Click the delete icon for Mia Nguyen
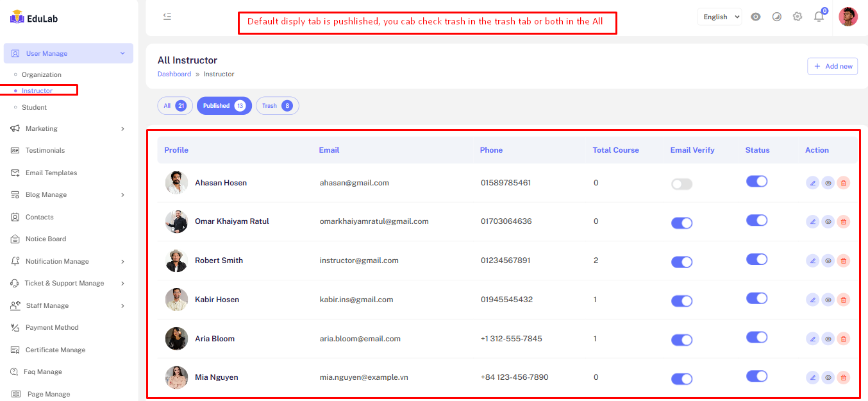 843,378
